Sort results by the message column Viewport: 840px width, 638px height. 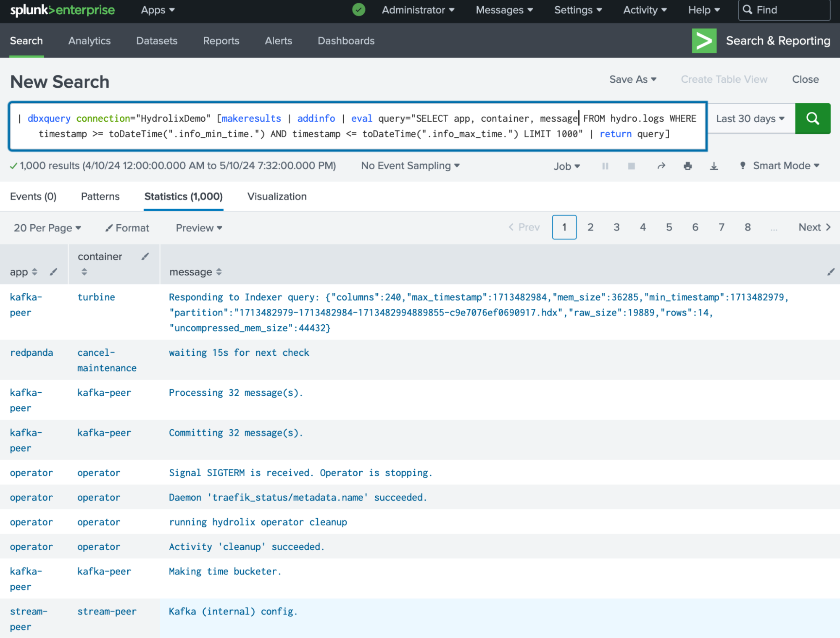[219, 272]
